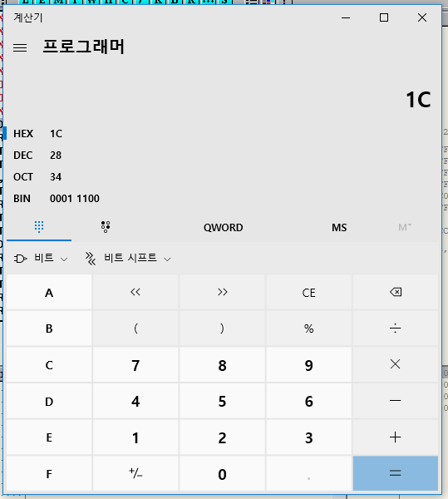Store value with MS button

point(339,228)
